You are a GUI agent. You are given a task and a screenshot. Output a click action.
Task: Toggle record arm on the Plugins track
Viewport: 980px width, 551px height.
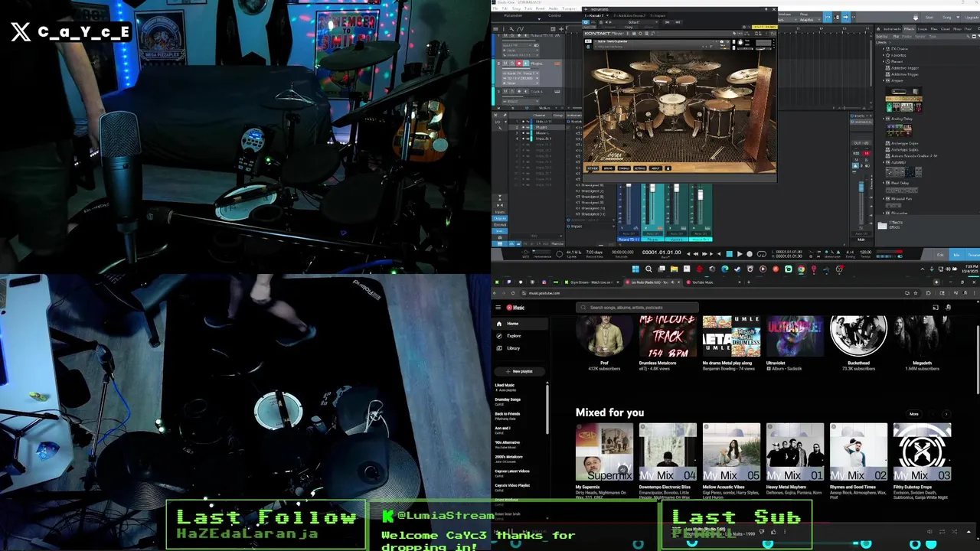pyautogui.click(x=519, y=64)
